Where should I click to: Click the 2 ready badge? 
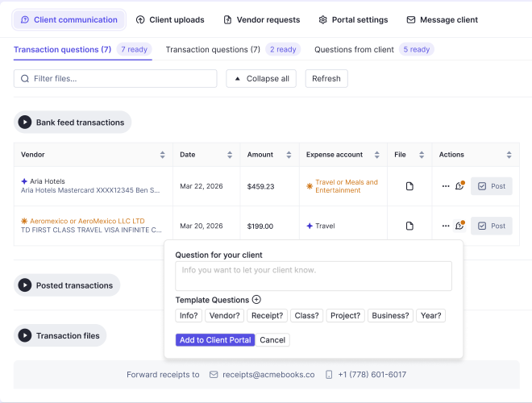(283, 49)
